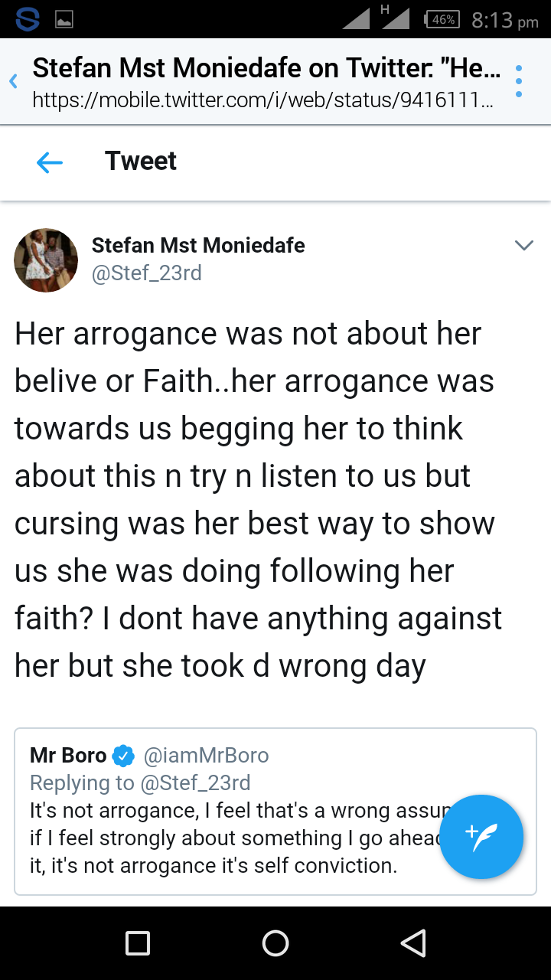The image size is (551, 980).
Task: Open Stefan's profile picture
Action: (x=46, y=260)
